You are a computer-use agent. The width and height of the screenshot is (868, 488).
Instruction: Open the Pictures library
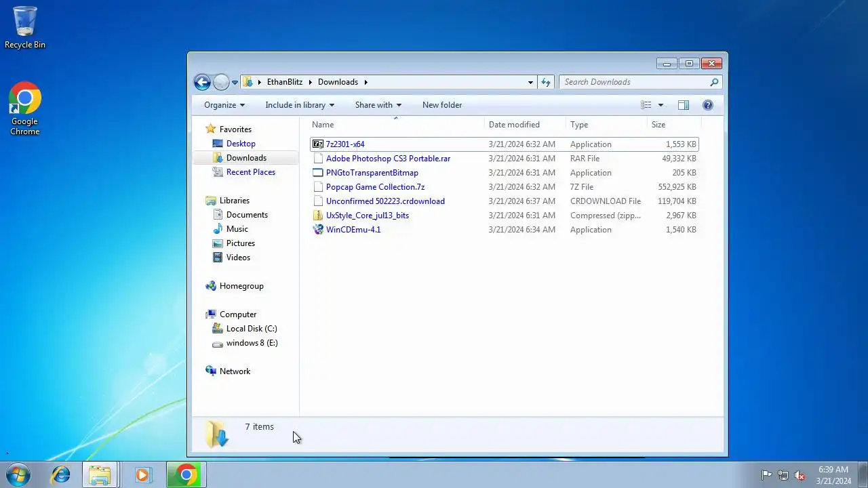(240, 243)
